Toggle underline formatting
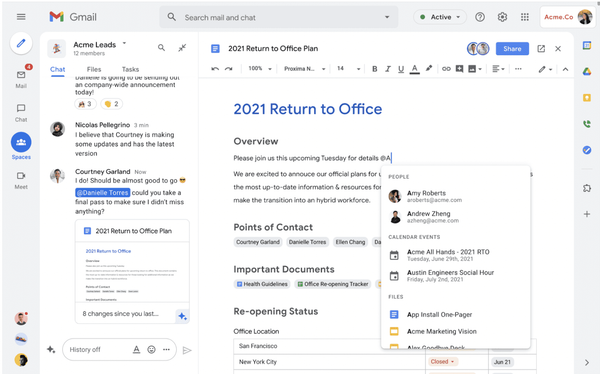The height and width of the screenshot is (374, 600). pyautogui.click(x=401, y=69)
